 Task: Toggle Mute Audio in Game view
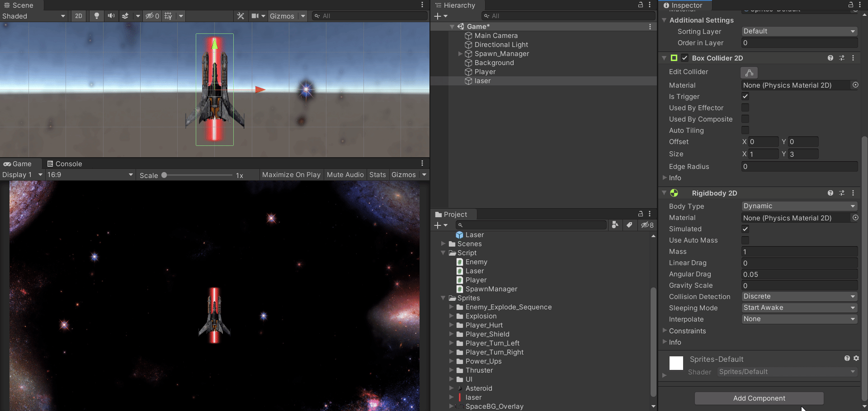pyautogui.click(x=345, y=175)
